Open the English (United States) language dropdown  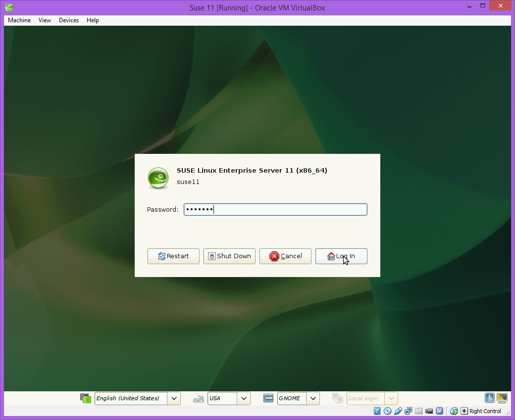click(137, 398)
